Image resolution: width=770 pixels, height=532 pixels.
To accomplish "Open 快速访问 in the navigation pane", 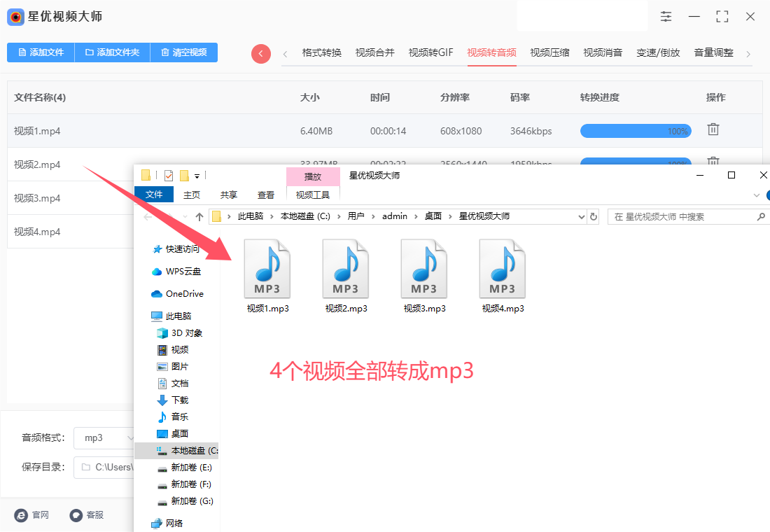I will tap(176, 249).
